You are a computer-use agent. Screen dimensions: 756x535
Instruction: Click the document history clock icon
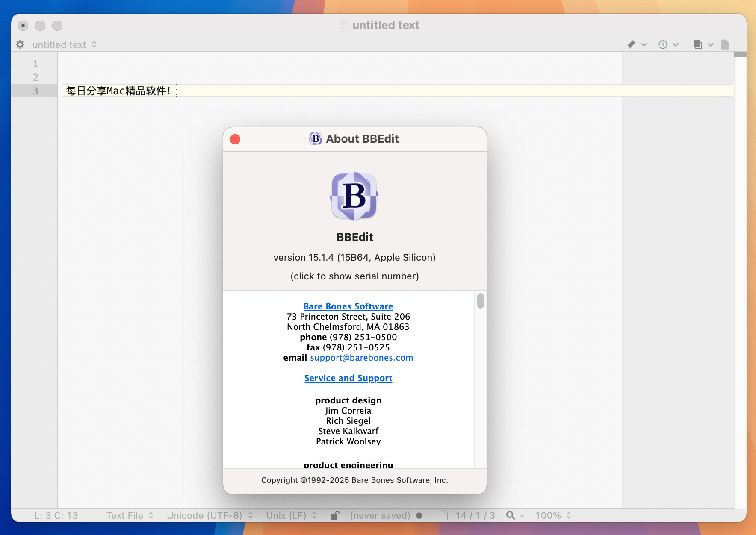pyautogui.click(x=663, y=44)
